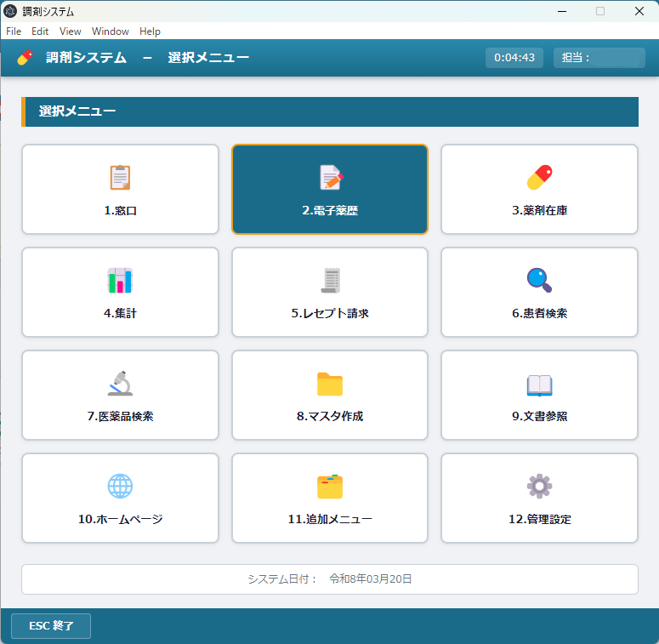Click the folder icon for 8.マスタ作成
The image size is (659, 644).
[330, 384]
